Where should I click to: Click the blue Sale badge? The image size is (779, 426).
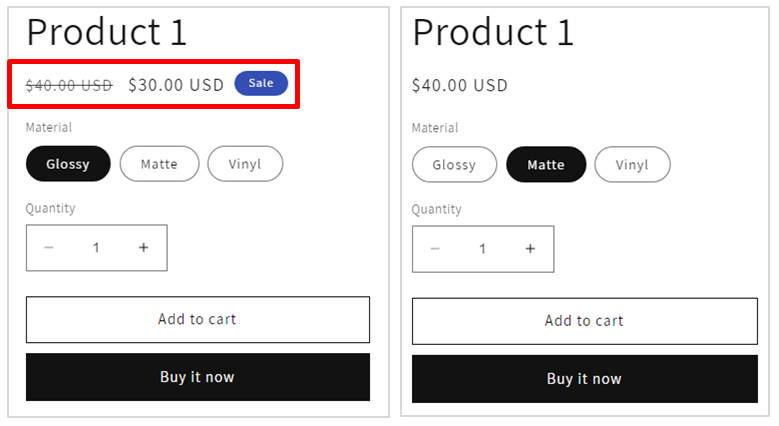click(261, 83)
